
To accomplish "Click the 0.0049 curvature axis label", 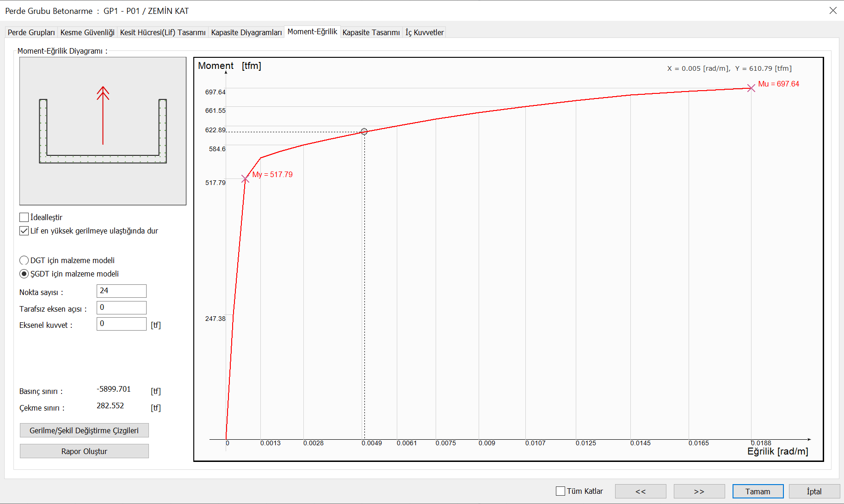I will (x=372, y=443).
